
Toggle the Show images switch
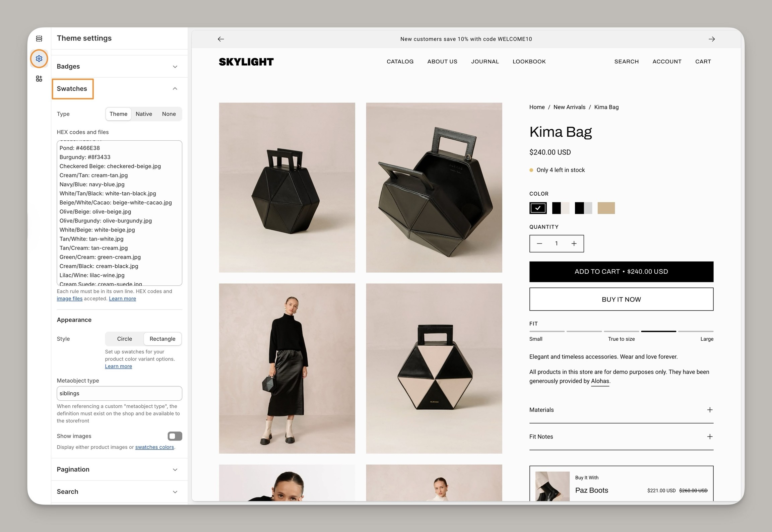coord(175,436)
